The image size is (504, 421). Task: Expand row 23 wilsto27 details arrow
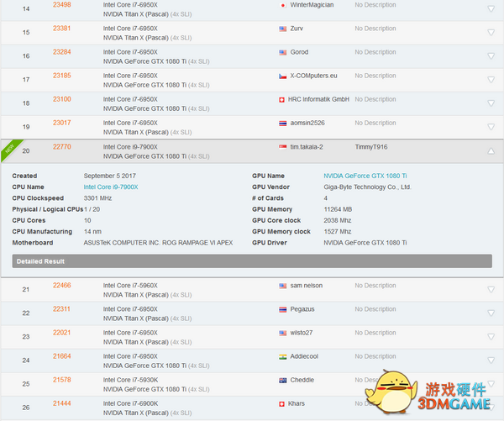click(x=491, y=337)
